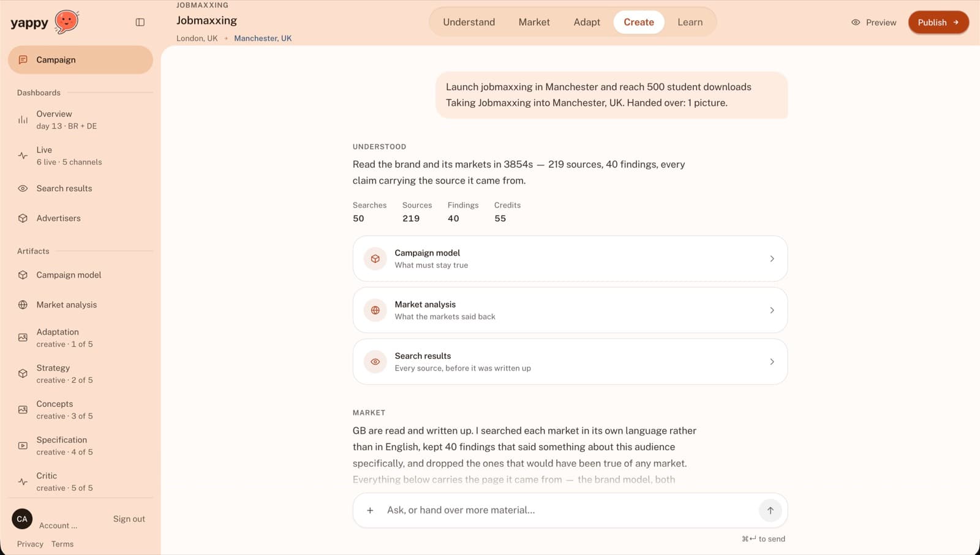Open Concepts creative 3 of 5
Screen dimensions: 980x555
(80, 410)
